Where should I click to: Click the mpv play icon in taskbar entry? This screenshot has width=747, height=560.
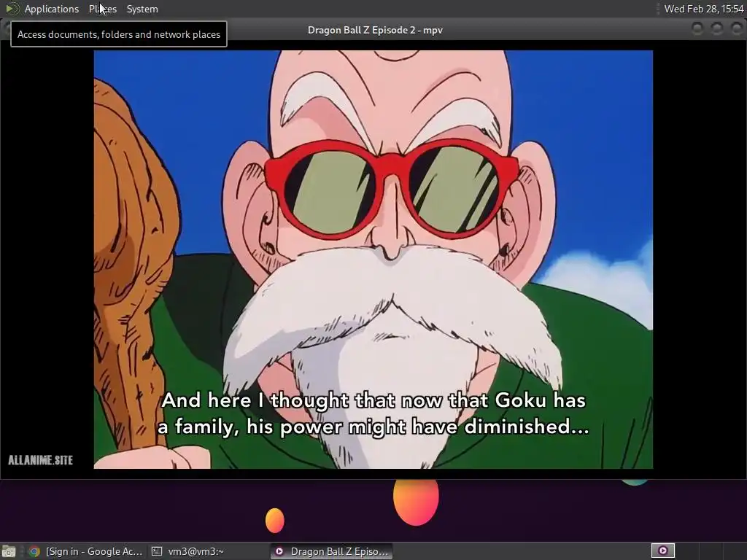pyautogui.click(x=279, y=551)
